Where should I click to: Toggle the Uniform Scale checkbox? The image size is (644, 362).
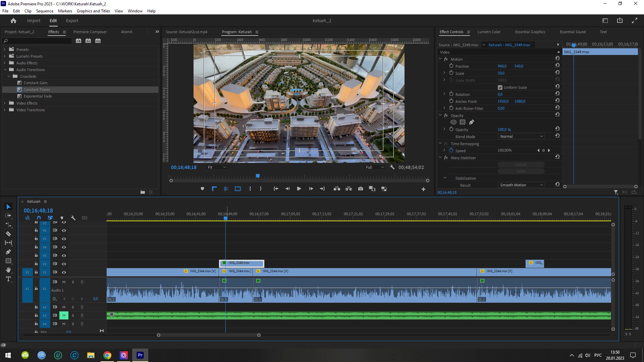500,87
